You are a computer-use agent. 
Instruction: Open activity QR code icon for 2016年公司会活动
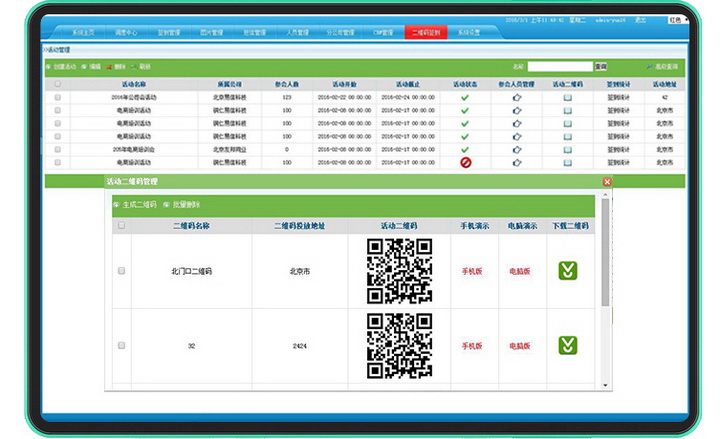568,97
